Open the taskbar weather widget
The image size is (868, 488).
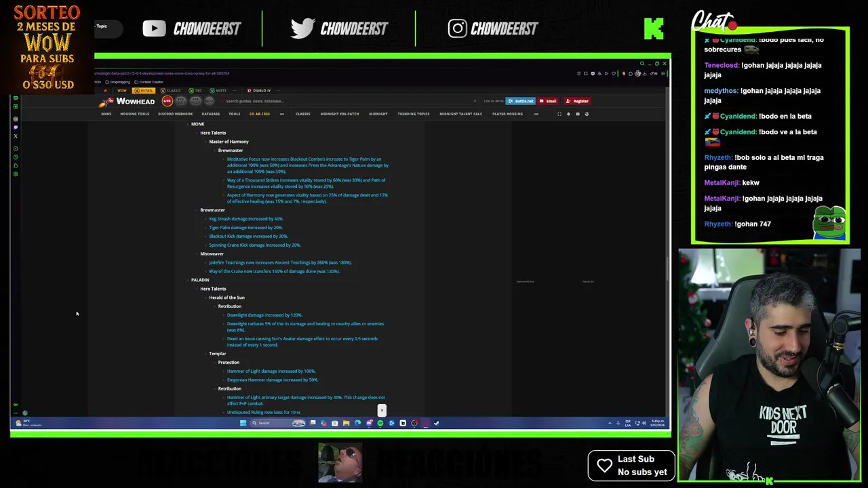coord(28,423)
